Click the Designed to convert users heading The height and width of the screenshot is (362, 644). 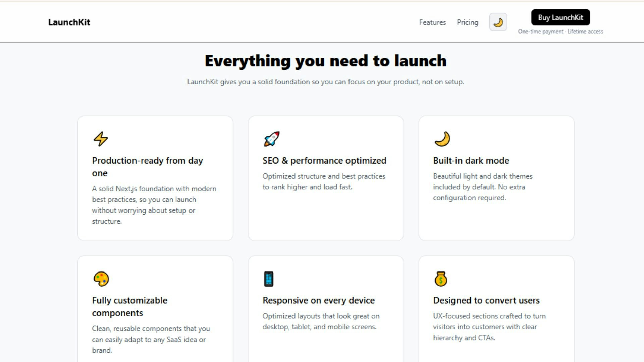coord(486,300)
